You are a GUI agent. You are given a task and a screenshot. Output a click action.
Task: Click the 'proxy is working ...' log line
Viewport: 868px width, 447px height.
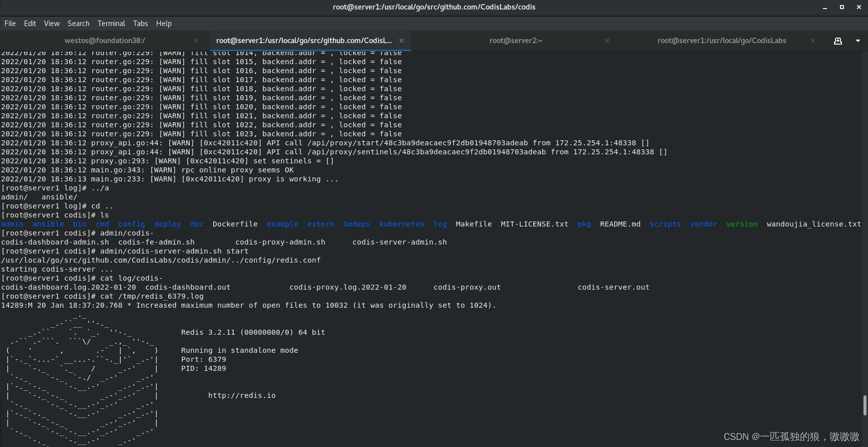(x=170, y=179)
